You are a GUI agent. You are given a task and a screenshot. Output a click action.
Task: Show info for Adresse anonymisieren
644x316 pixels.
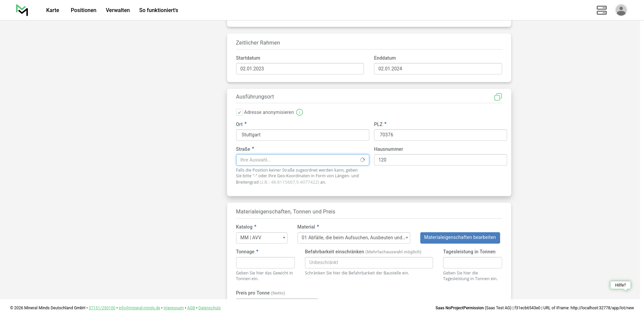point(300,112)
